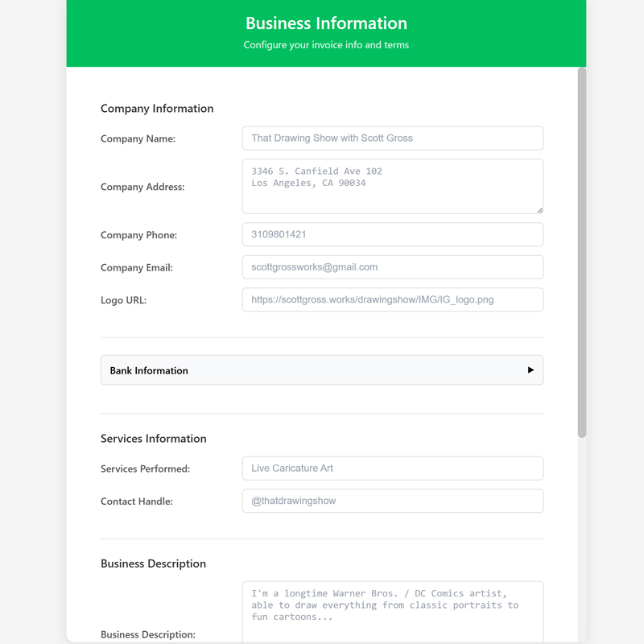
Task: Select the Company Phone input field
Action: 392,235
